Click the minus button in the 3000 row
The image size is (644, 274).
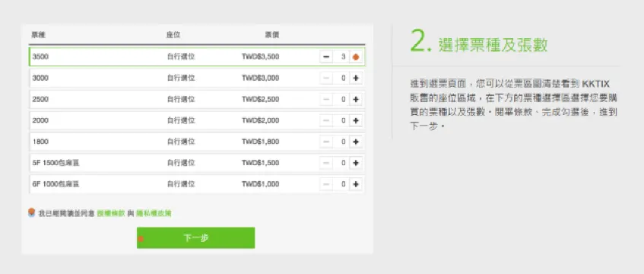point(326,78)
